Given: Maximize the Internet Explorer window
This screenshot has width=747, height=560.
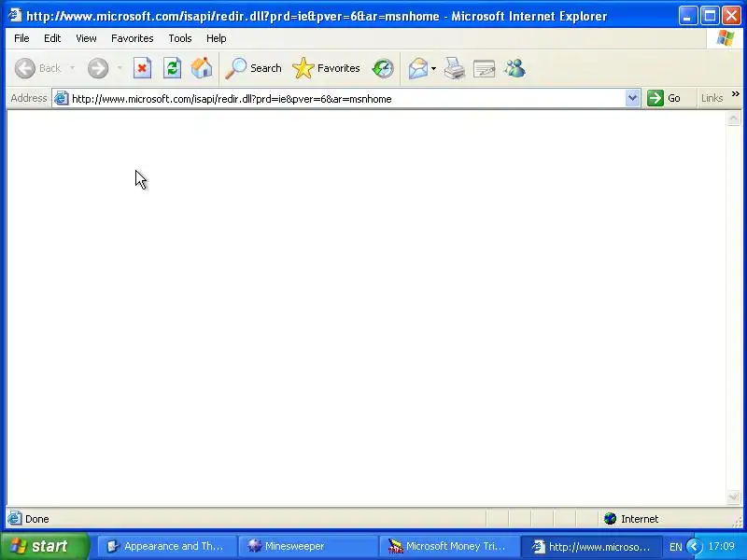Looking at the screenshot, I should click(x=710, y=16).
